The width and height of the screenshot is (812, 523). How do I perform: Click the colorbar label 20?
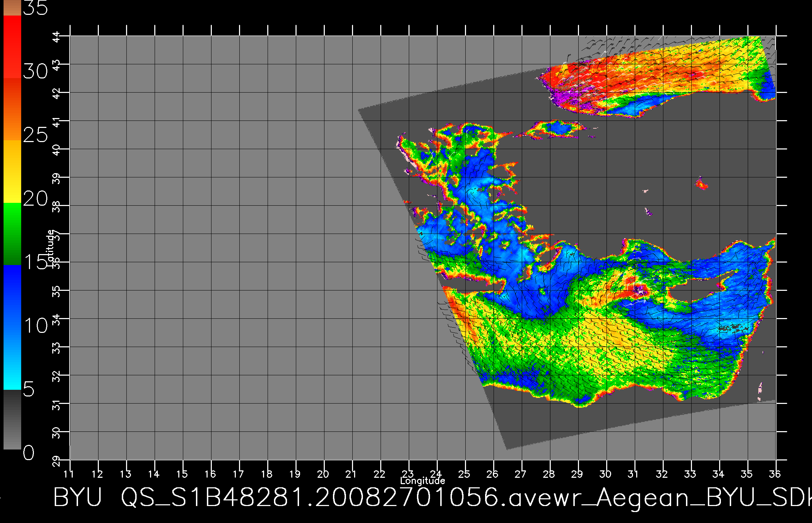[x=35, y=199]
